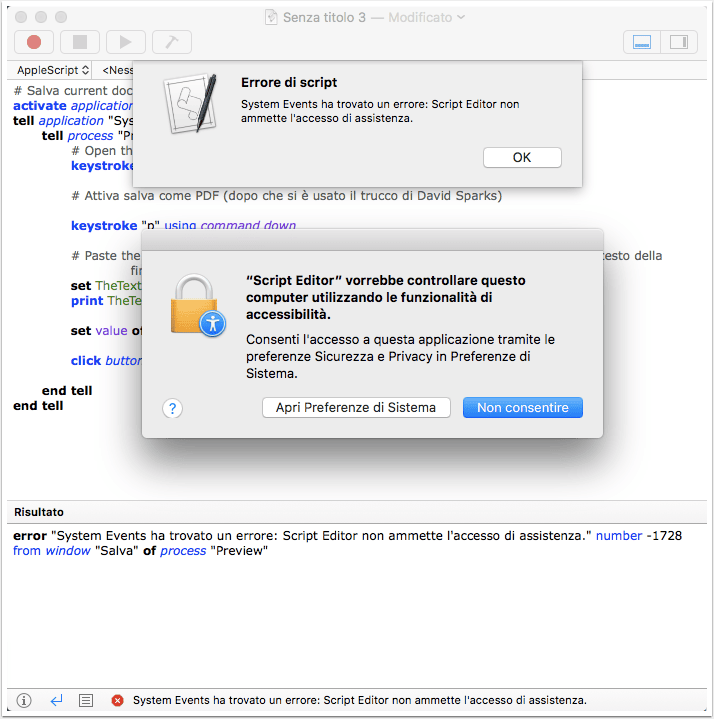
Task: Click the Risultato pane header
Action: [357, 512]
